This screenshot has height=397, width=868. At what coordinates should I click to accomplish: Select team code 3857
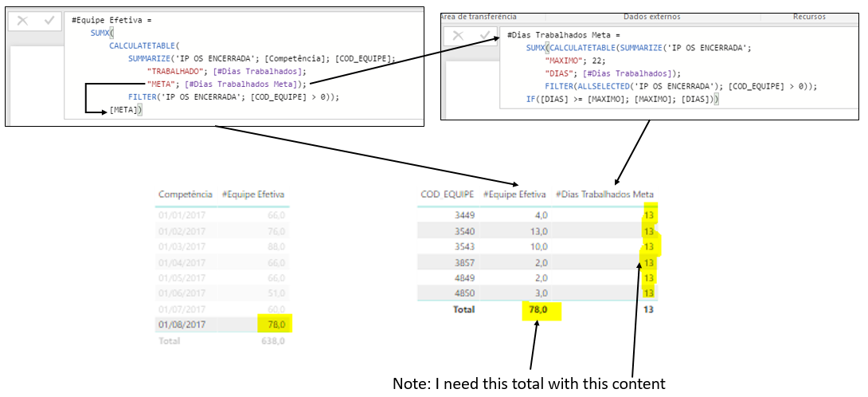(x=464, y=261)
